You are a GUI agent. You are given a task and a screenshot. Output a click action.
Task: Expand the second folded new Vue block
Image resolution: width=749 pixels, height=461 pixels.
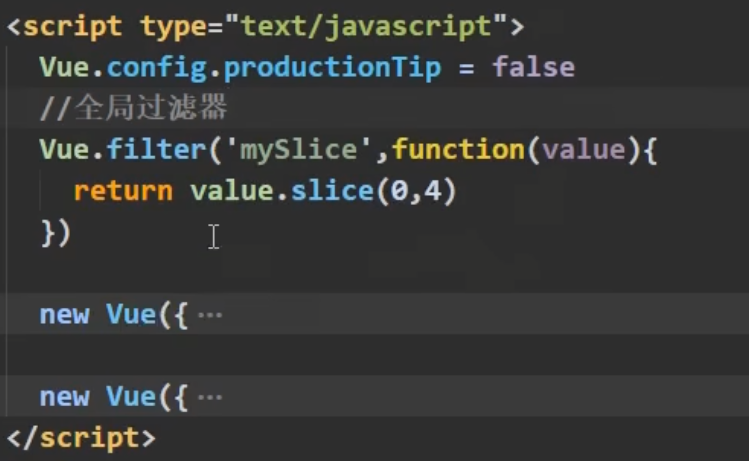pyautogui.click(x=210, y=397)
